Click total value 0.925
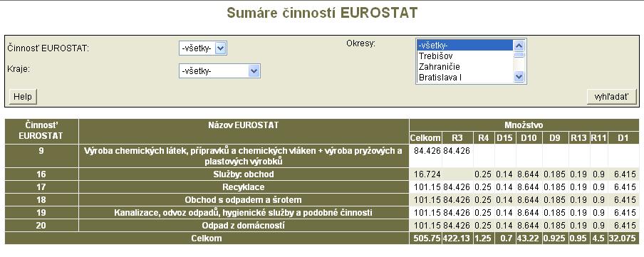The width and height of the screenshot is (644, 257). point(555,238)
